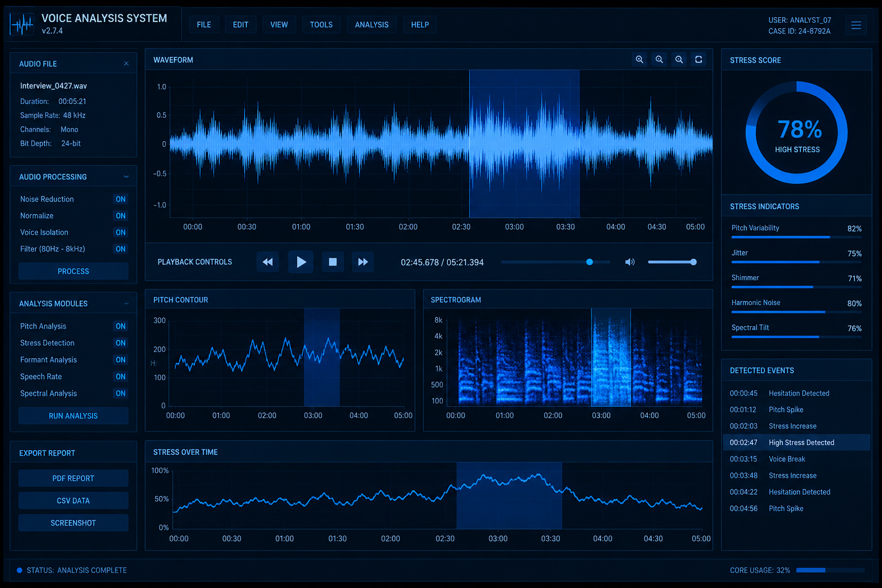Toggle the Normalize switch
The image size is (882, 588).
click(121, 216)
